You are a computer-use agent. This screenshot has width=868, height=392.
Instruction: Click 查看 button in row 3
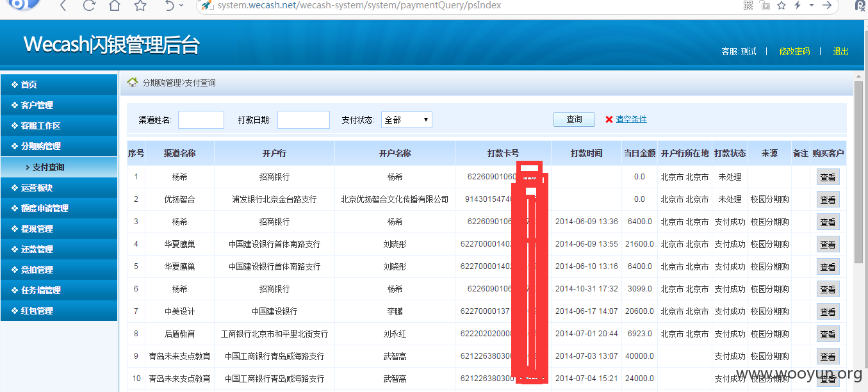coord(828,222)
